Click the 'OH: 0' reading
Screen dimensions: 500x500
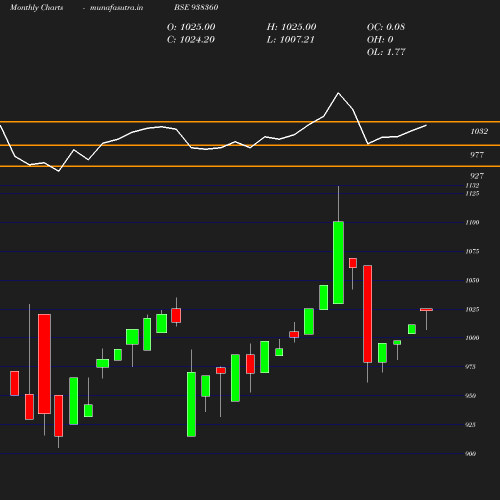(x=380, y=40)
